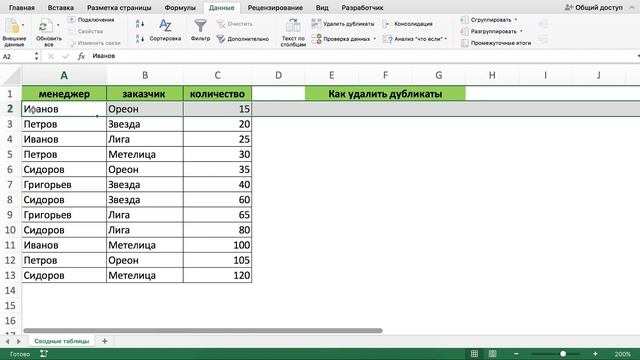Screen dimensions: 640x360
Task: Expand What-If Analysis dropdown arrow
Action: [446, 39]
